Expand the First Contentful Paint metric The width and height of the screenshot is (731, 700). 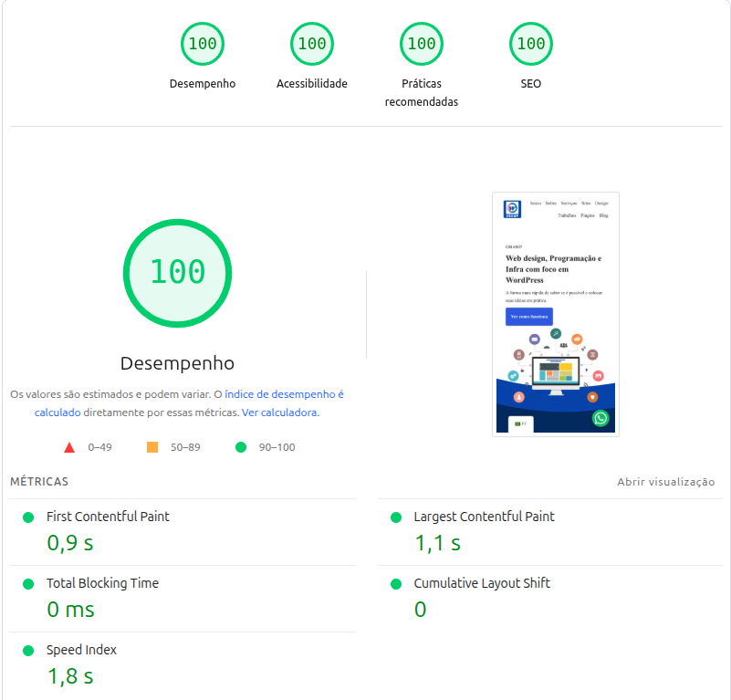(x=108, y=517)
